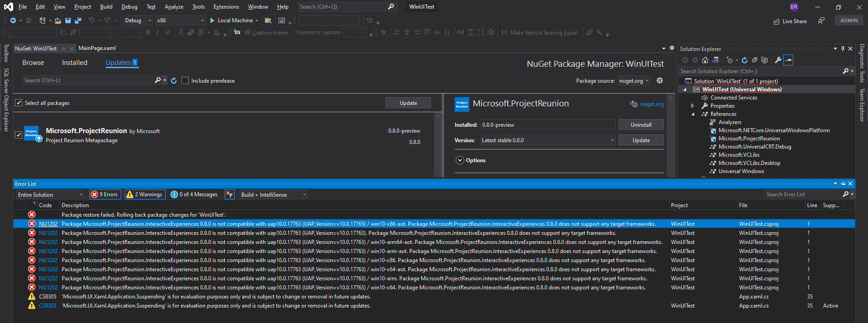Collapse All in Solution Explorer toolbar
Screen dimensions: 868x323
coord(755,60)
